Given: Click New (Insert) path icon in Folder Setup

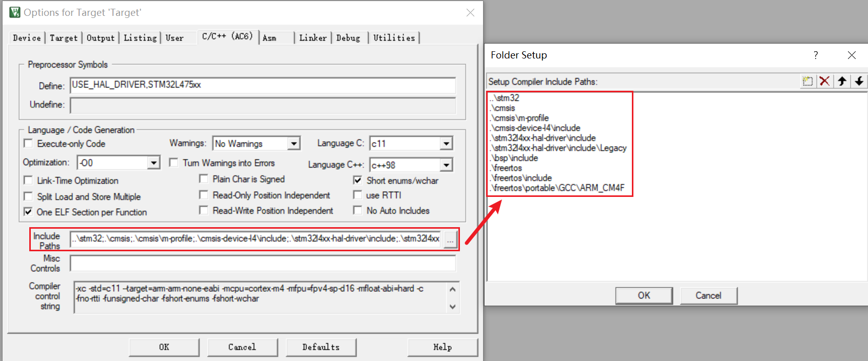Looking at the screenshot, I should click(807, 81).
